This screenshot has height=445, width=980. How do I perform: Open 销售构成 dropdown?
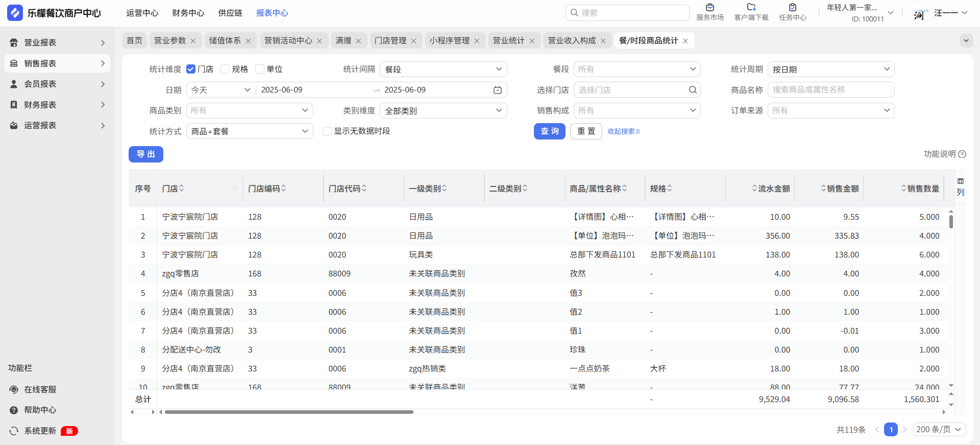coord(637,111)
